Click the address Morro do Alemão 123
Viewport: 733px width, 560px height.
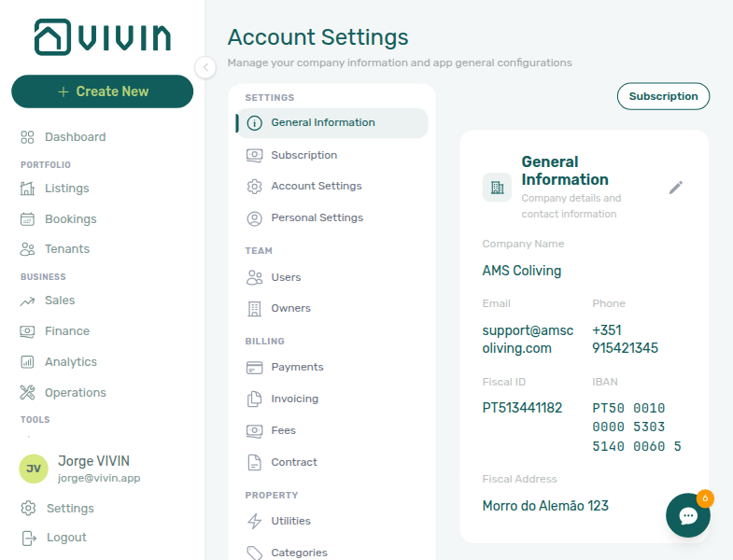tap(545, 506)
